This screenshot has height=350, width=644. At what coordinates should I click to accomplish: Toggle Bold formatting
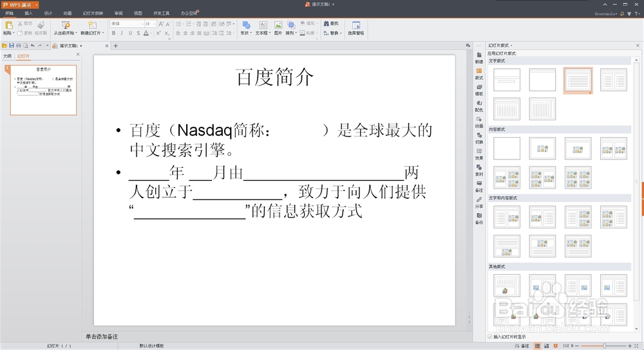(x=114, y=33)
